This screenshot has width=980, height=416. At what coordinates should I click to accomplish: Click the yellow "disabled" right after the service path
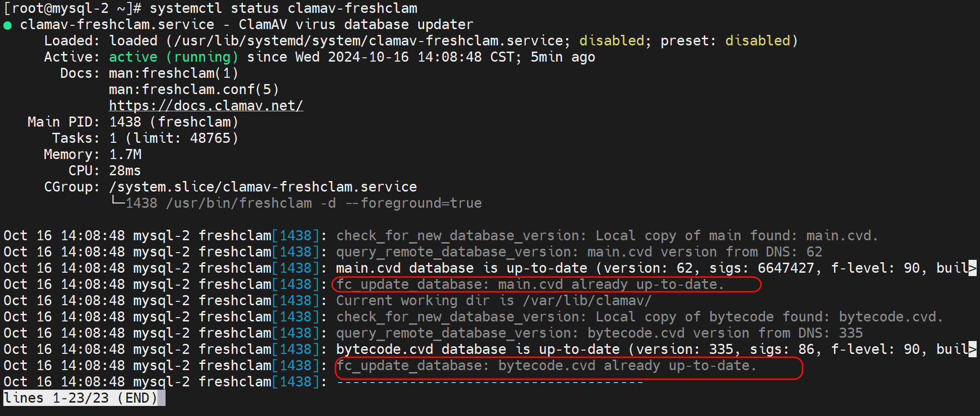[611, 41]
